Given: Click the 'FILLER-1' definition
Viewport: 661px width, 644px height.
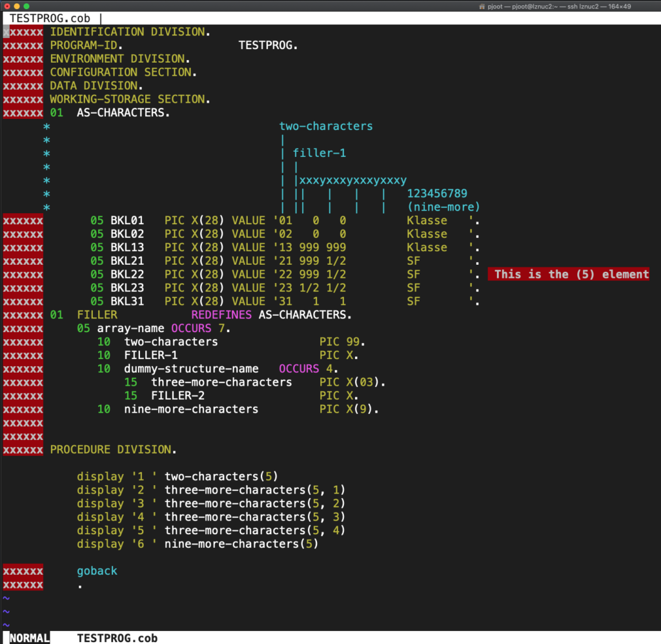Looking at the screenshot, I should coord(150,355).
